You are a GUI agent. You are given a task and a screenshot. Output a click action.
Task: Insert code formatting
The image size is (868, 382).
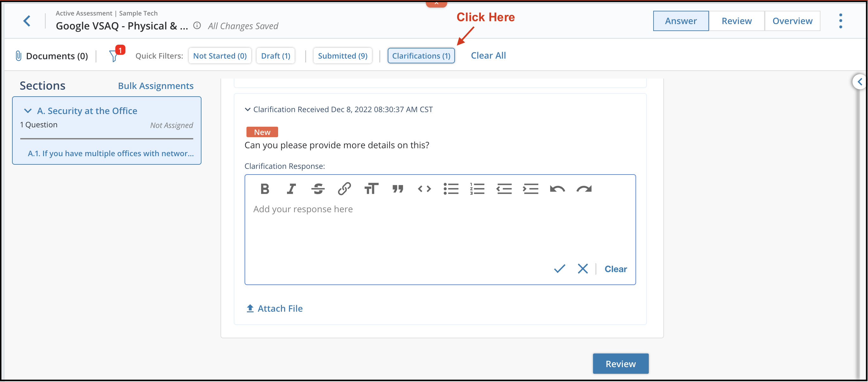click(424, 189)
